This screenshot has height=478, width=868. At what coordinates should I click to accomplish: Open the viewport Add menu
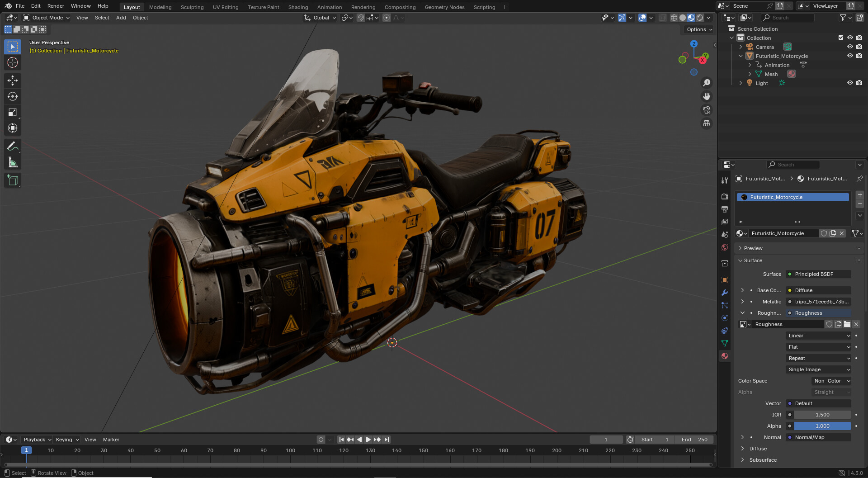121,18
